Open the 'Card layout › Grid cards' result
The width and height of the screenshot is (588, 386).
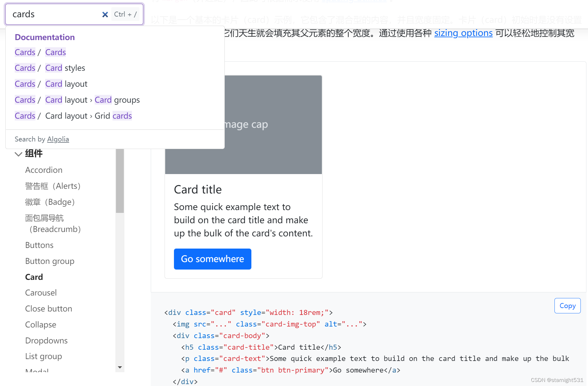(73, 116)
